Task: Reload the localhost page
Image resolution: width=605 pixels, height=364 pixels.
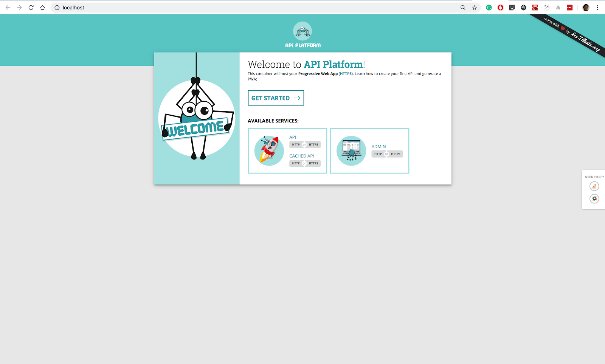Action: [31, 8]
